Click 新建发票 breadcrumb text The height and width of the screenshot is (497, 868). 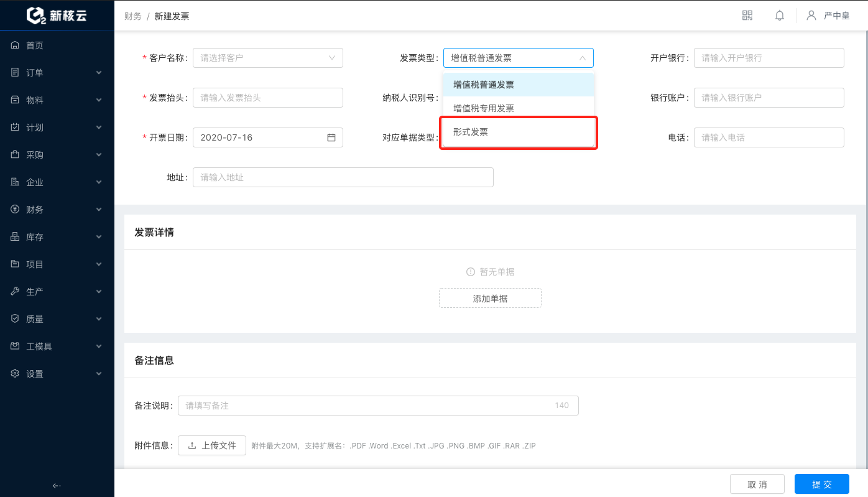pos(172,16)
